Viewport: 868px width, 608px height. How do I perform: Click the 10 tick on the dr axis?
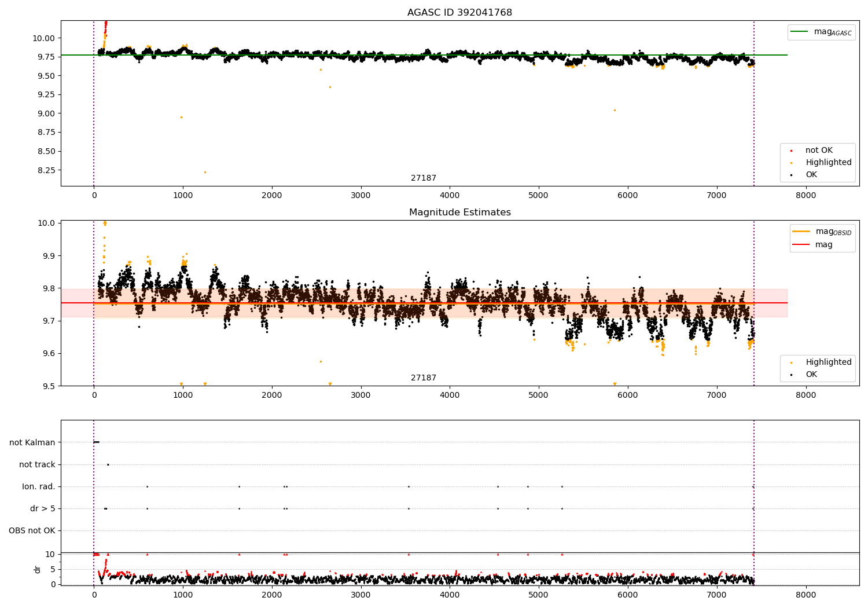click(50, 554)
